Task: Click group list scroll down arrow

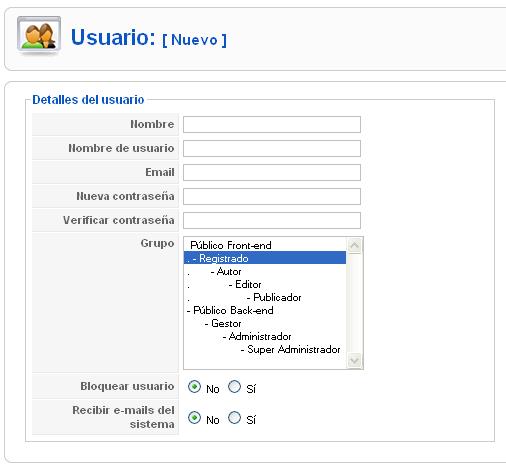Action: [x=354, y=361]
